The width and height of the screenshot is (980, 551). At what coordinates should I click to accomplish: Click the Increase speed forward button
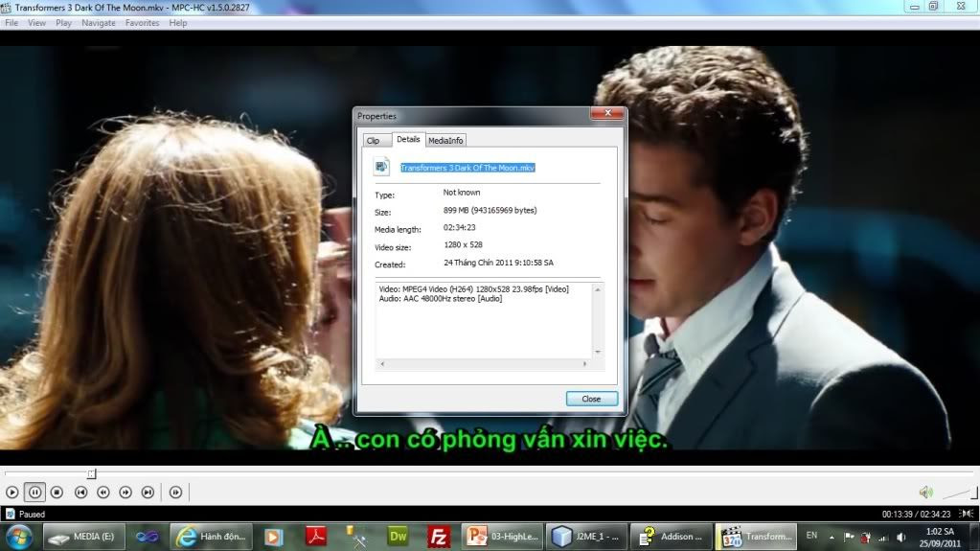pos(125,493)
